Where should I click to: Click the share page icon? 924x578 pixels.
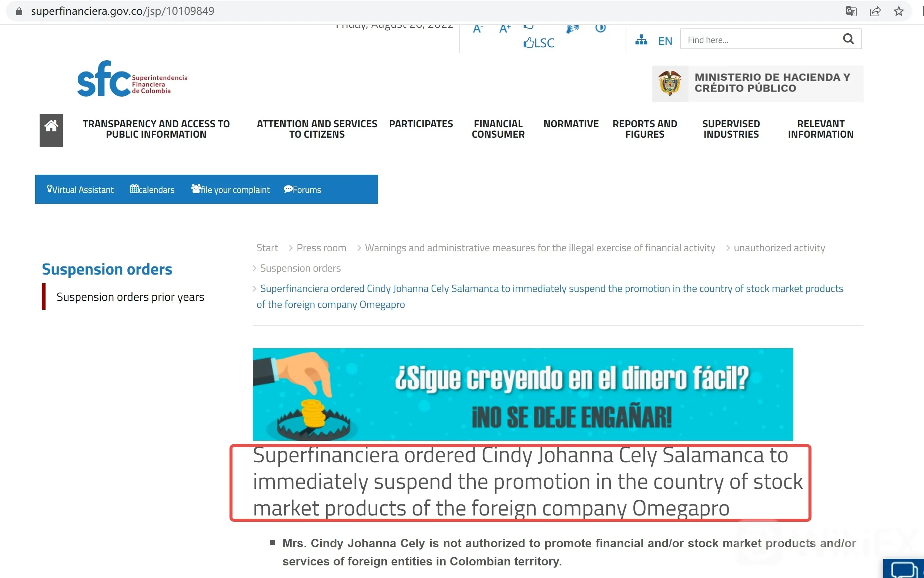click(x=875, y=11)
